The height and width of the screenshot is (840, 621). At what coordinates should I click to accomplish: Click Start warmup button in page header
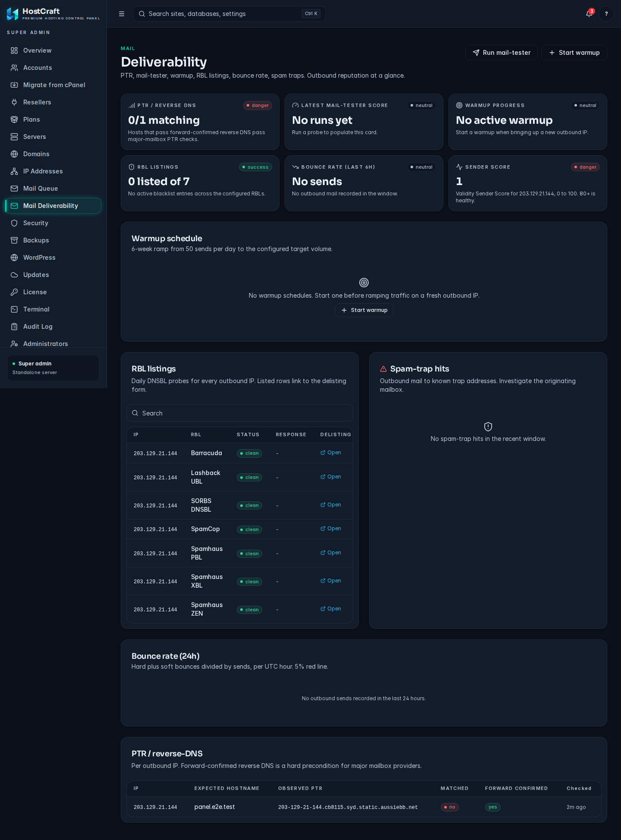point(574,53)
